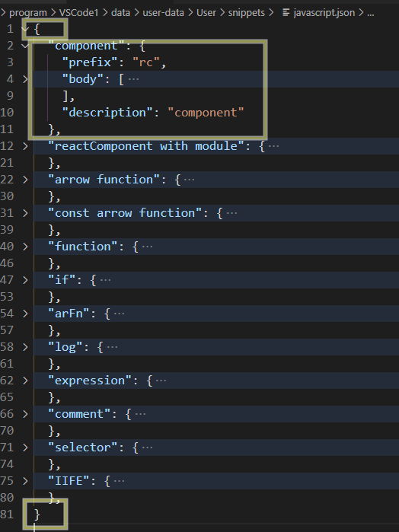The height and width of the screenshot is (532, 399).
Task: Select the user-data breadcrumb segment
Action: tap(163, 13)
